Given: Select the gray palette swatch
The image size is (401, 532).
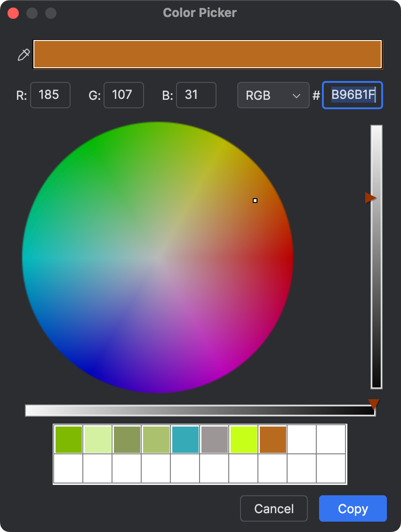Looking at the screenshot, I should click(x=214, y=439).
